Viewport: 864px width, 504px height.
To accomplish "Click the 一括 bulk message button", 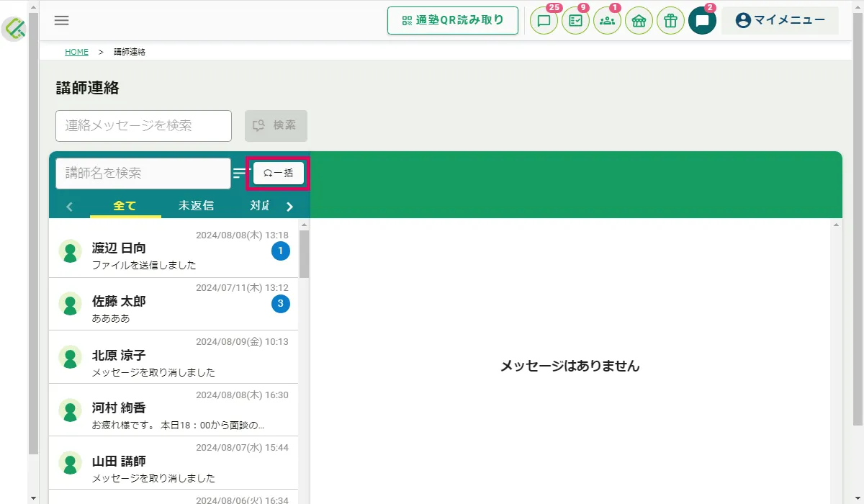I will click(x=278, y=173).
